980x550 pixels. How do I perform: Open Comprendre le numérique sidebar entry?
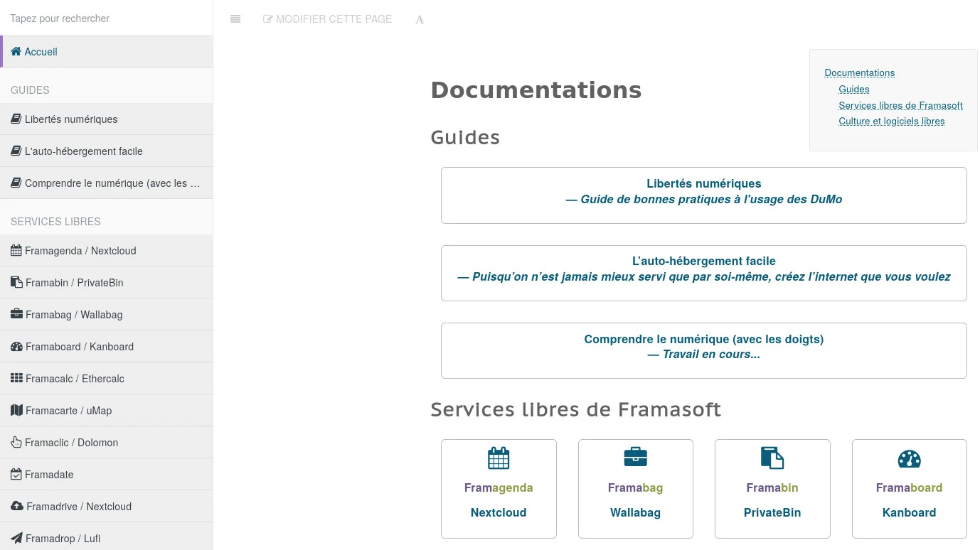click(107, 183)
